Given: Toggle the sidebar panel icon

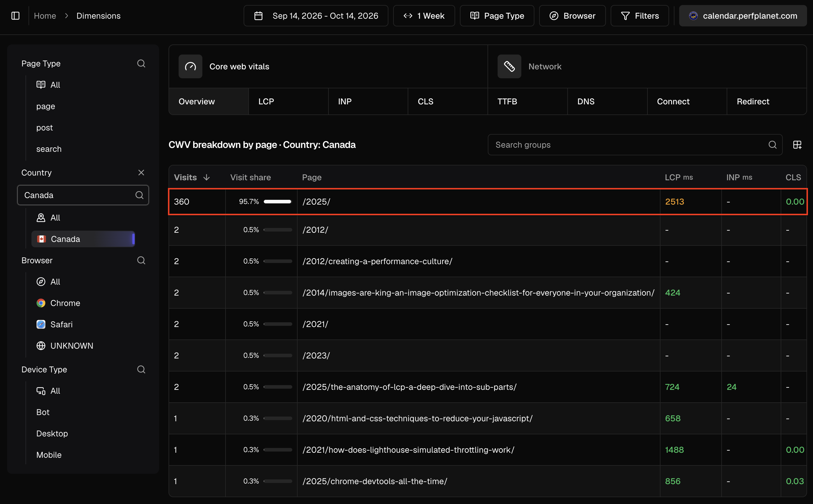Looking at the screenshot, I should coord(15,16).
